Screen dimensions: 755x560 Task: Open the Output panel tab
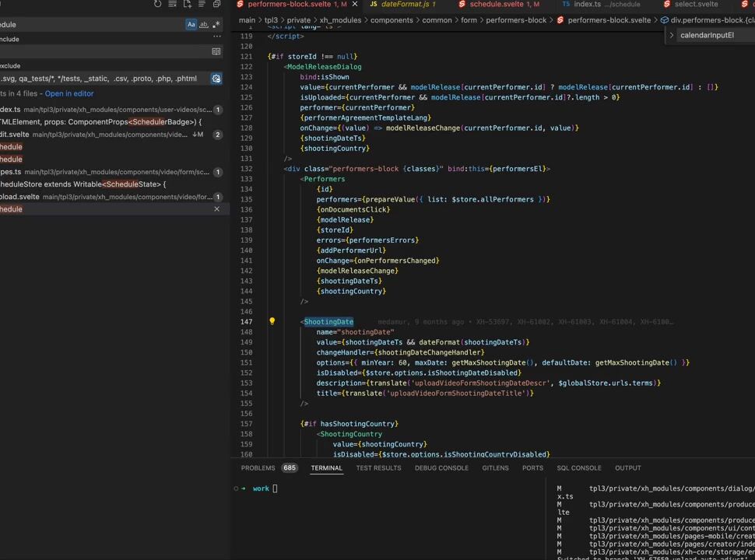pos(628,468)
